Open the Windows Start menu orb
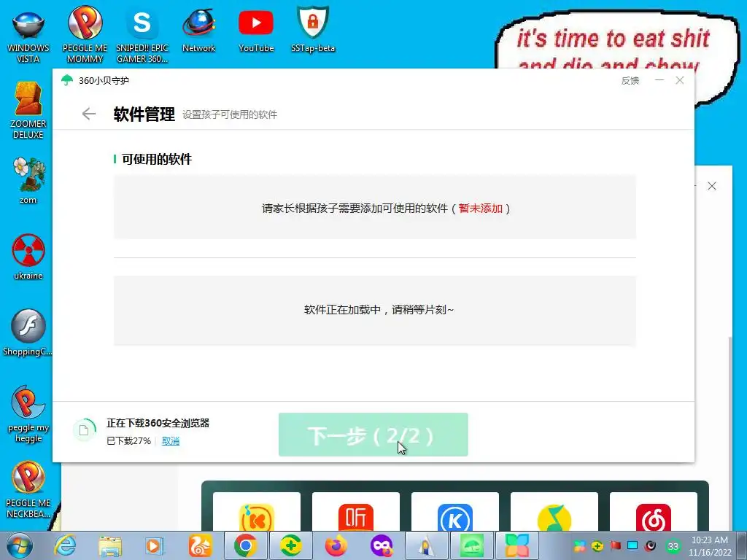747x560 pixels. pyautogui.click(x=20, y=545)
